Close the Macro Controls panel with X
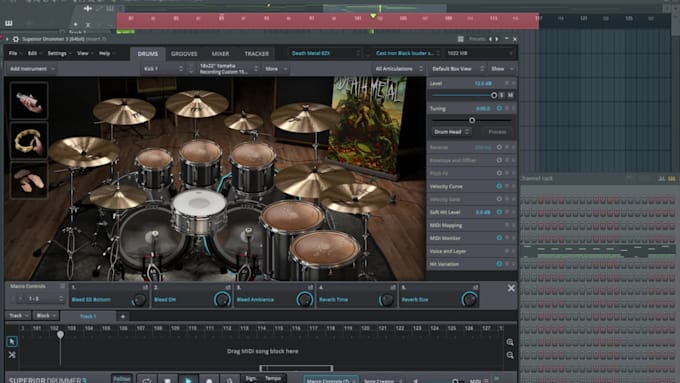The image size is (680, 383). 511,288
